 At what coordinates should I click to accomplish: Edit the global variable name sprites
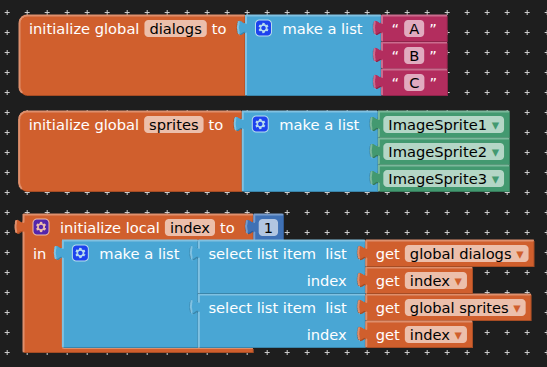174,125
